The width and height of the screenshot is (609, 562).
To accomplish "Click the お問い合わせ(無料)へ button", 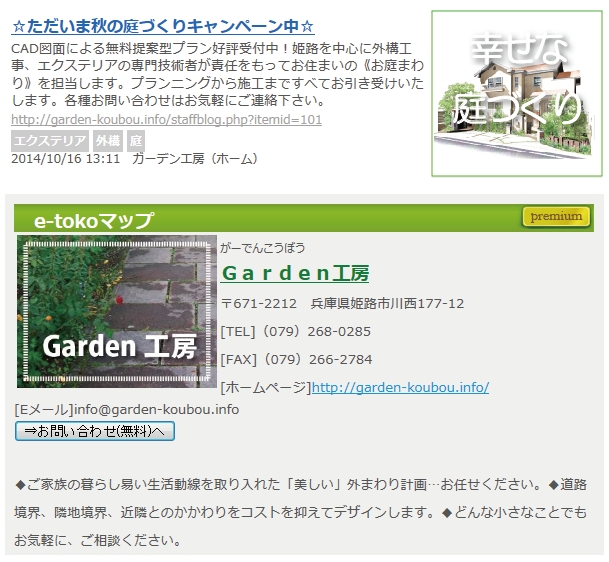I will (95, 431).
